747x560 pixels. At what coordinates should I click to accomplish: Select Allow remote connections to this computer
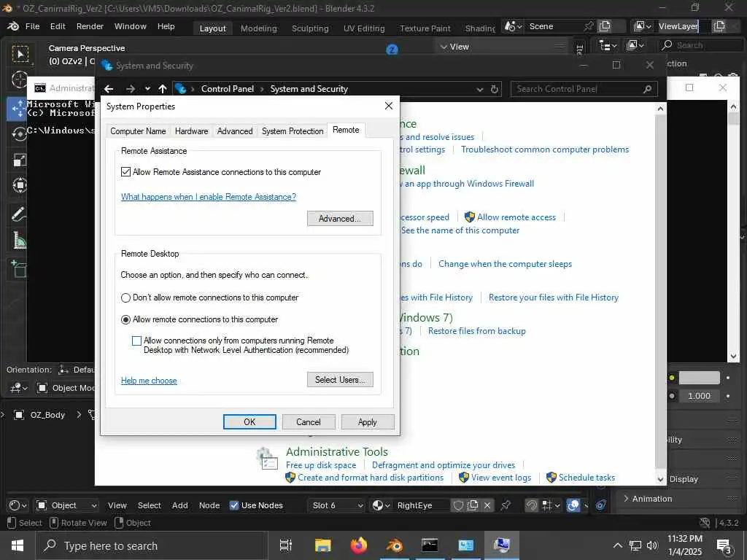(x=125, y=320)
